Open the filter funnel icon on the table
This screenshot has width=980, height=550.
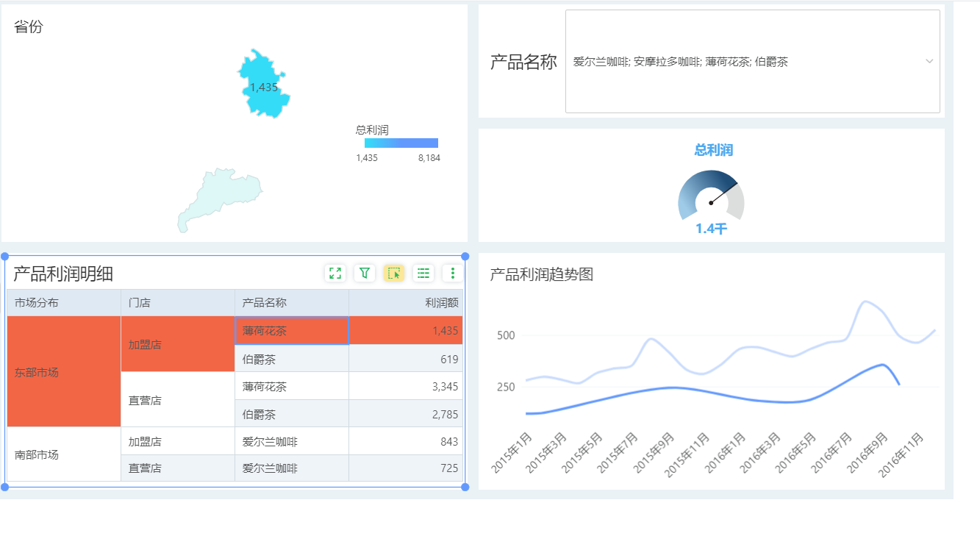[365, 274]
